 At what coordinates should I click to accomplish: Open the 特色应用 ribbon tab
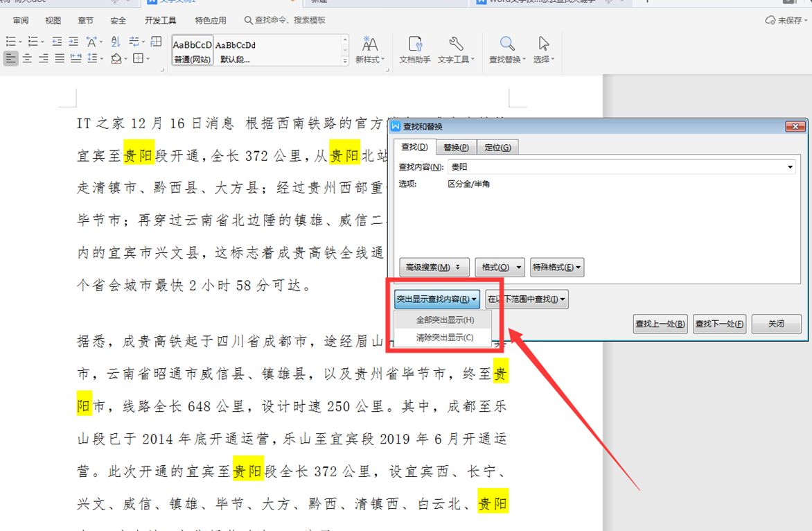coord(210,20)
